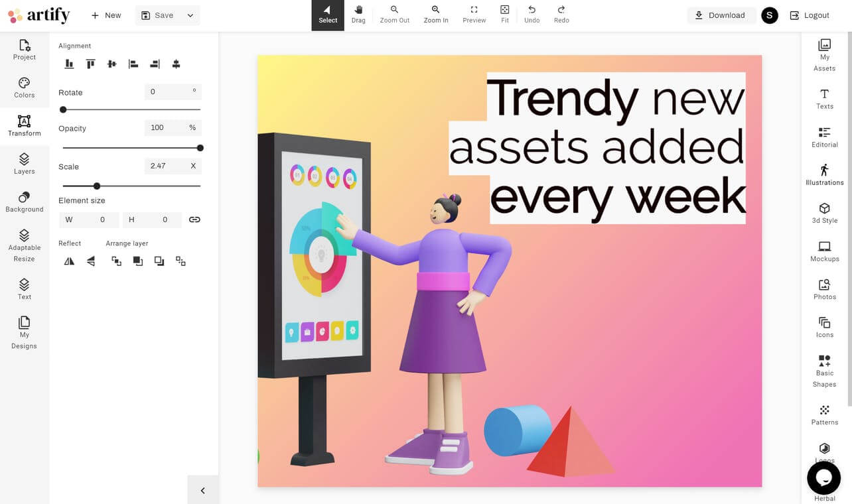The height and width of the screenshot is (504, 852).
Task: Click the Opacity slider handle
Action: pos(200,148)
